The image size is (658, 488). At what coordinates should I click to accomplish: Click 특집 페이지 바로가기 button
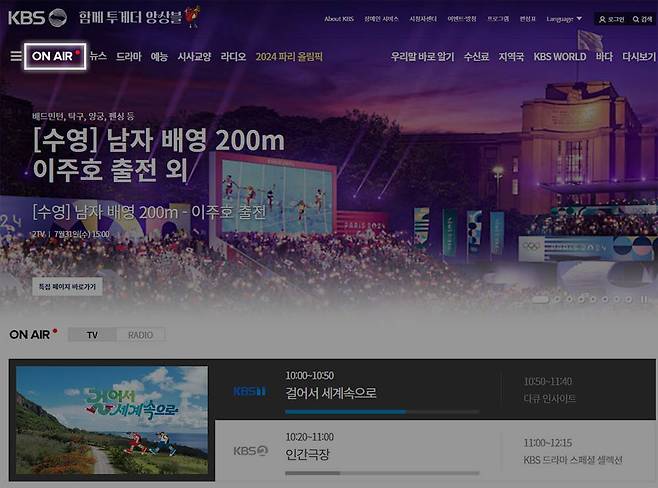pyautogui.click(x=67, y=287)
